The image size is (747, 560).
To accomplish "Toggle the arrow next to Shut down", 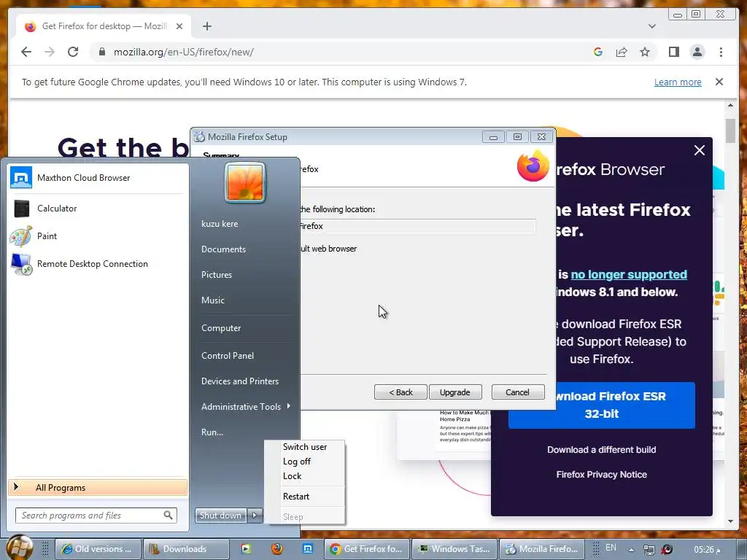I will [x=255, y=516].
